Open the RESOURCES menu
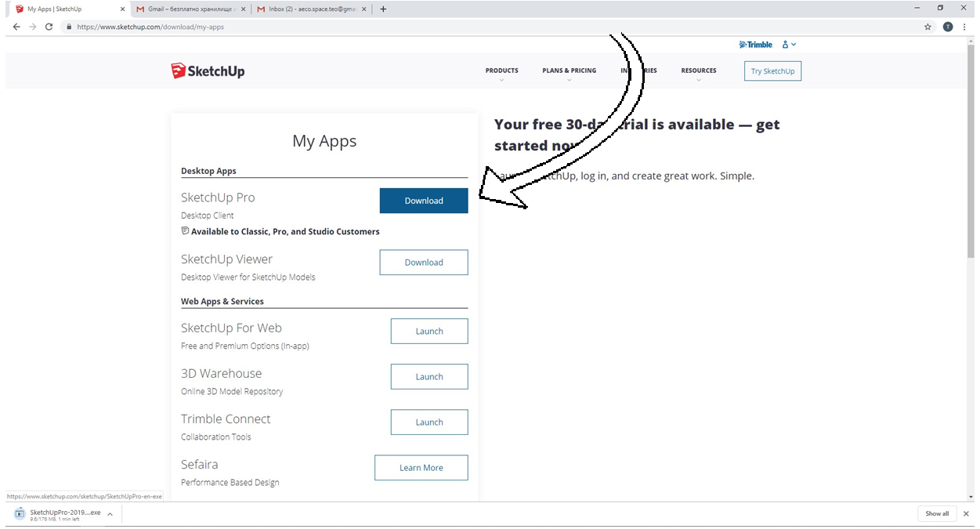980x529 pixels. [699, 71]
